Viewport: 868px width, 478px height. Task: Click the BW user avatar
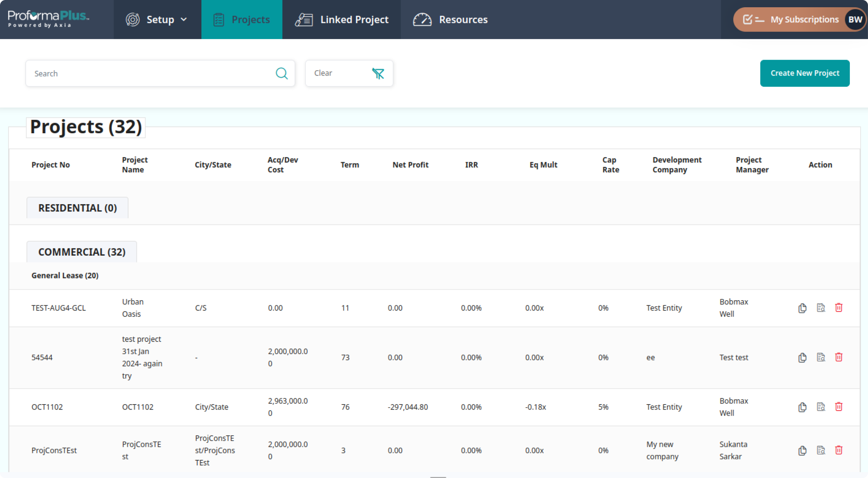pos(855,20)
